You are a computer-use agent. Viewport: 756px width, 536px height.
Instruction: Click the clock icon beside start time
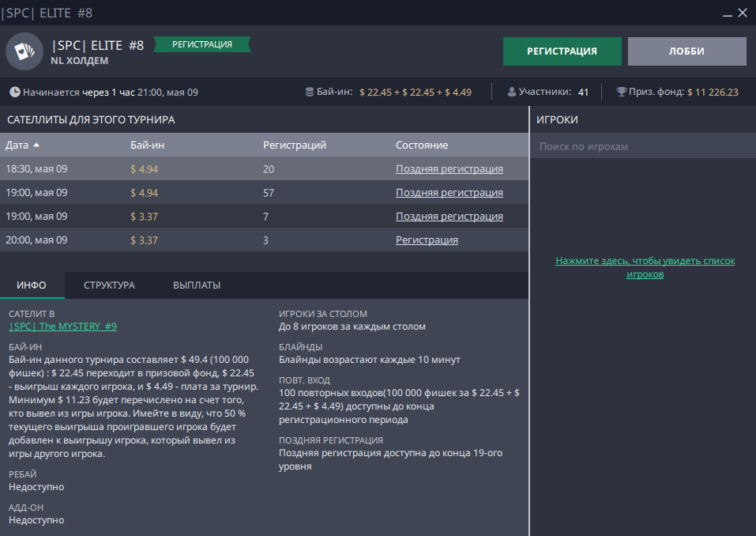click(x=15, y=92)
